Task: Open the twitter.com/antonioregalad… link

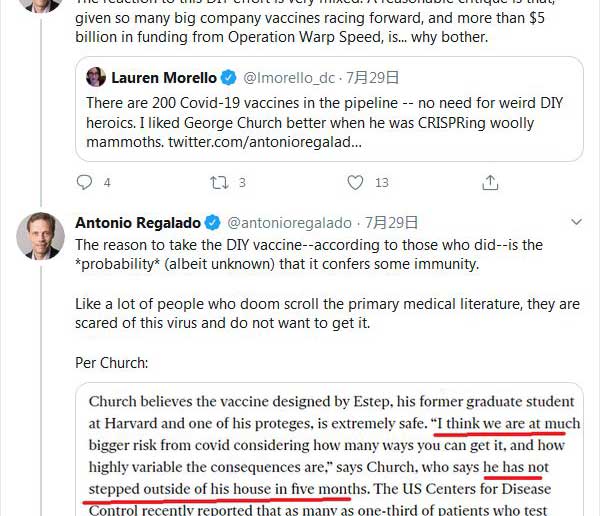Action: click(x=265, y=143)
